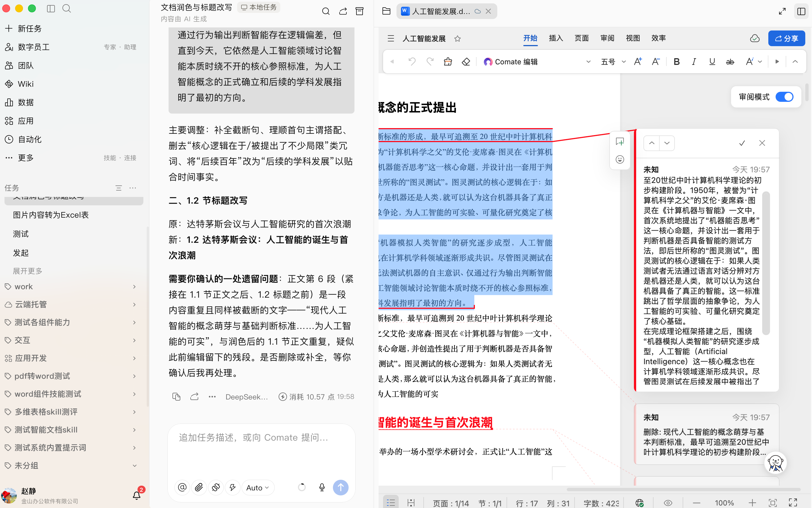Copy the AI response with copy icon
The image size is (812, 508).
176,397
